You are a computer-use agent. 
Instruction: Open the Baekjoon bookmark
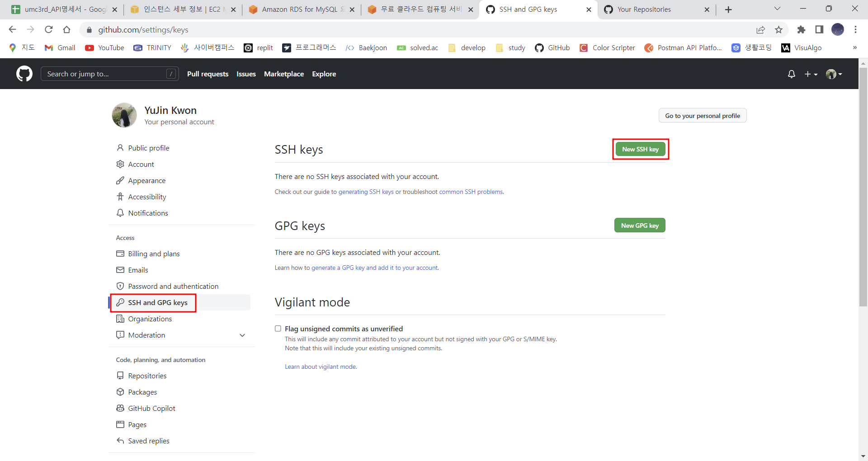click(366, 48)
